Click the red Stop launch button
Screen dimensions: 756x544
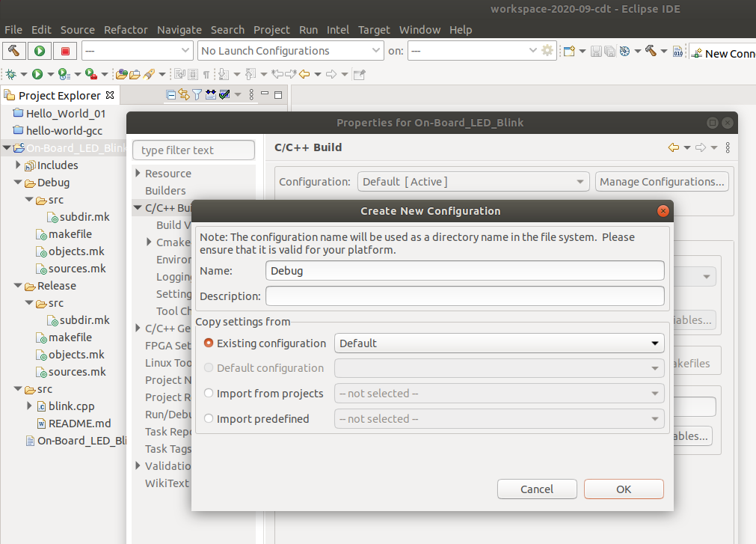65,51
